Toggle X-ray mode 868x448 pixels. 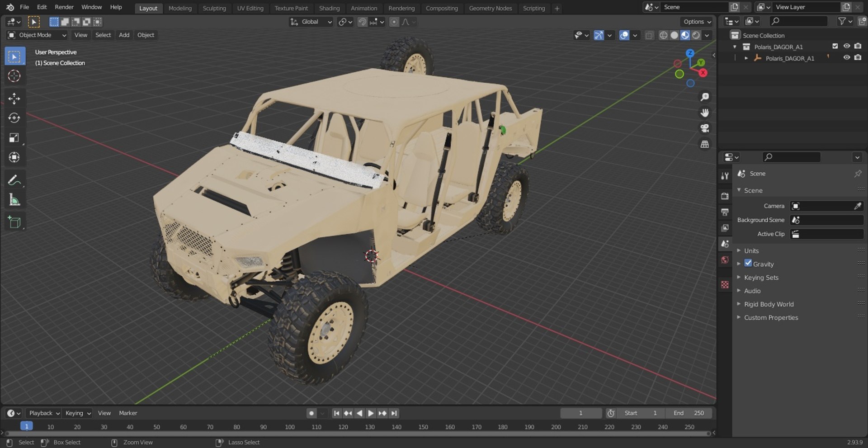tap(649, 35)
